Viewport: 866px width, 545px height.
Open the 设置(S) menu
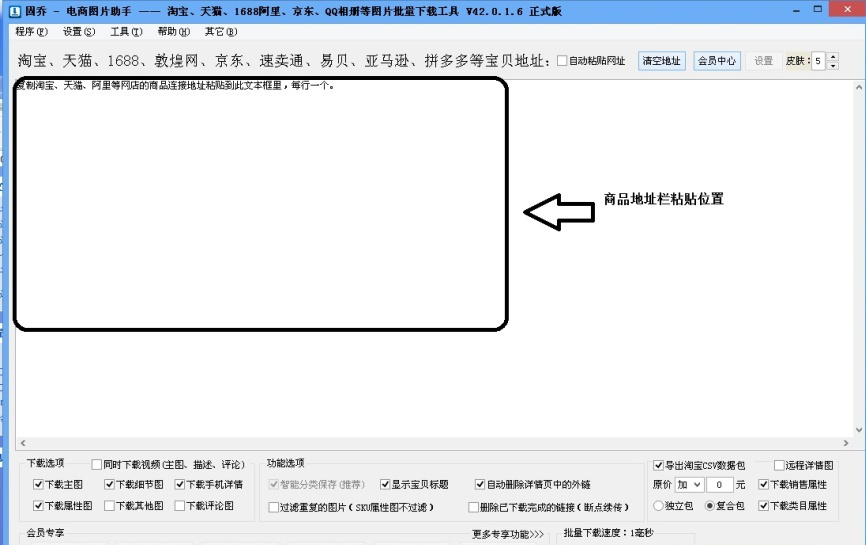[x=78, y=31]
